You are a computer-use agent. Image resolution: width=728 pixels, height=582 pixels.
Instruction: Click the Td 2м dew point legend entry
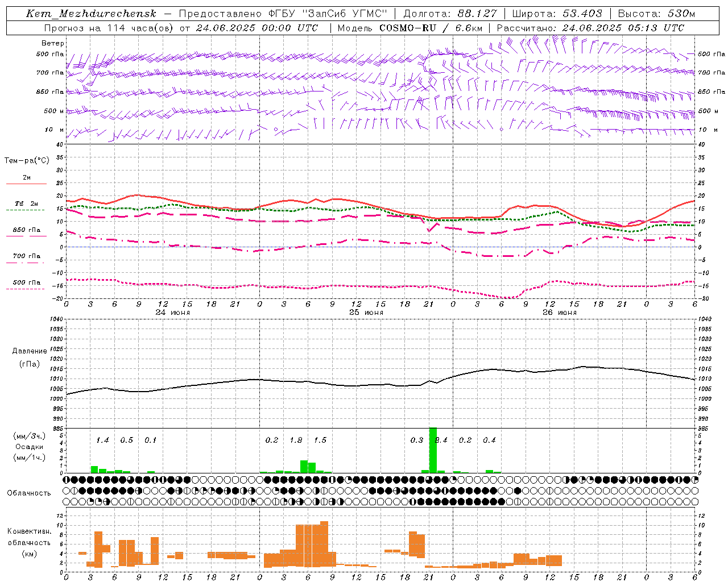(26, 203)
